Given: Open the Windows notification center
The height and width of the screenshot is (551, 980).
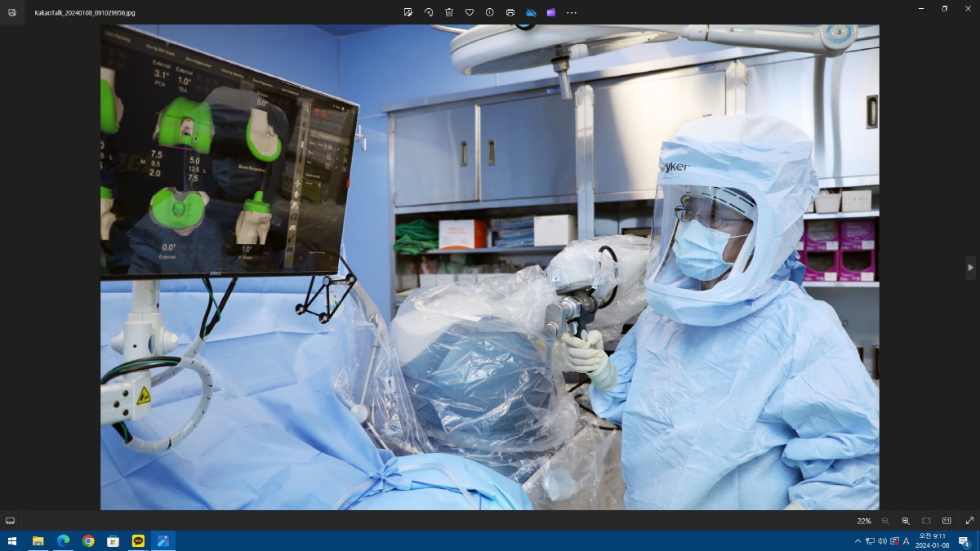Looking at the screenshot, I should point(964,541).
